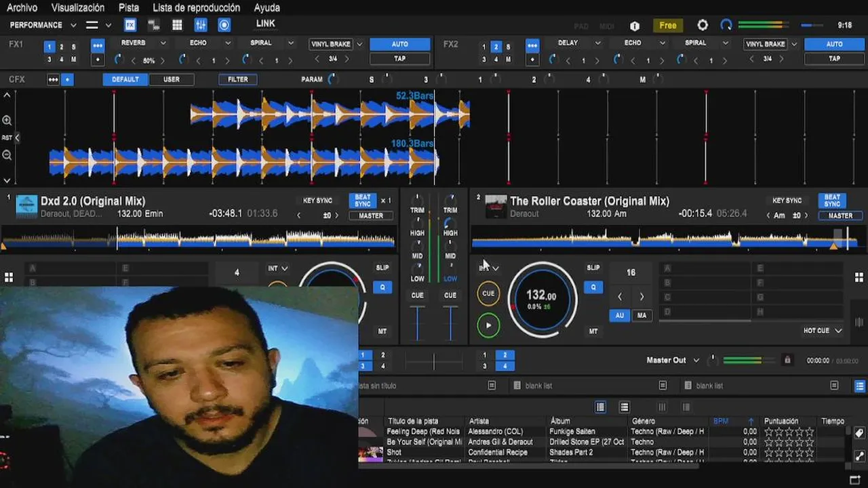Click the yellow Free plan button
The height and width of the screenshot is (488, 868).
[668, 25]
